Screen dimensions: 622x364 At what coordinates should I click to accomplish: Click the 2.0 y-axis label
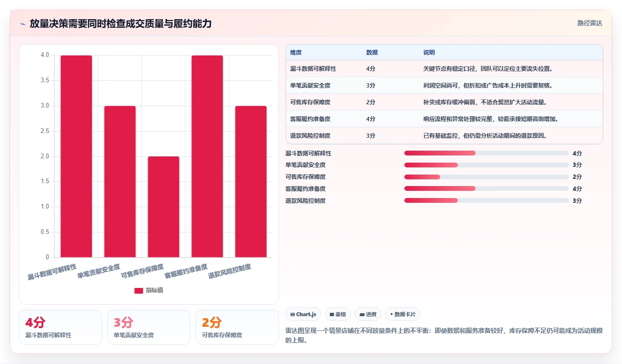point(44,156)
